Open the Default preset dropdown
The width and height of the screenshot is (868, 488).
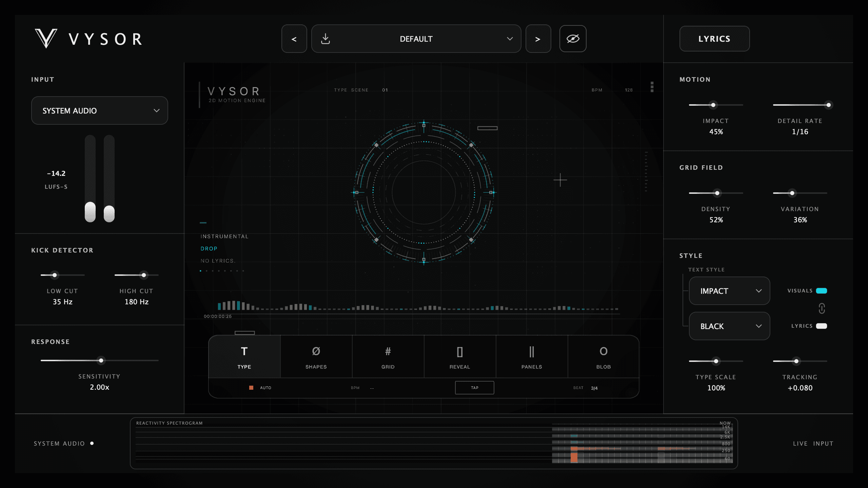pyautogui.click(x=416, y=39)
